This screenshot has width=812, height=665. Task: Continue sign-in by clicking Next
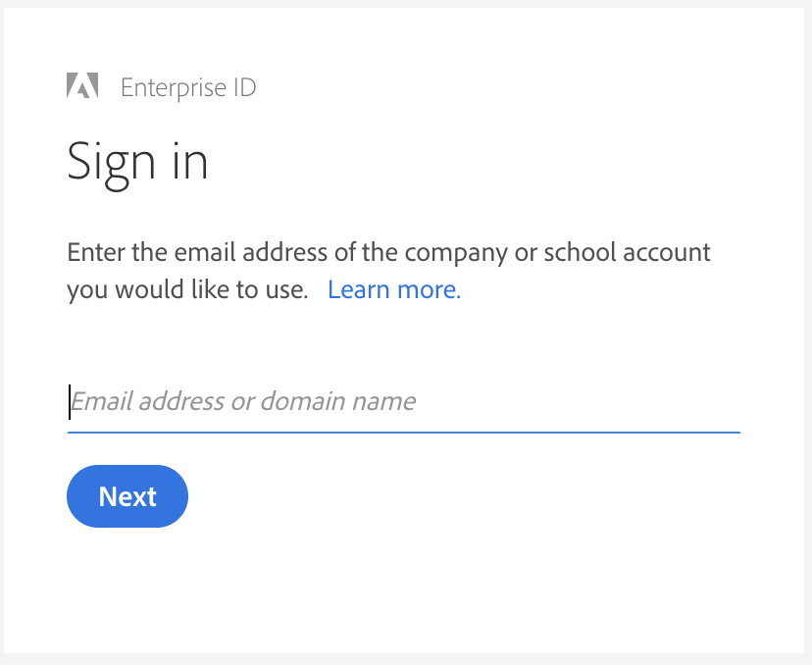pos(127,496)
